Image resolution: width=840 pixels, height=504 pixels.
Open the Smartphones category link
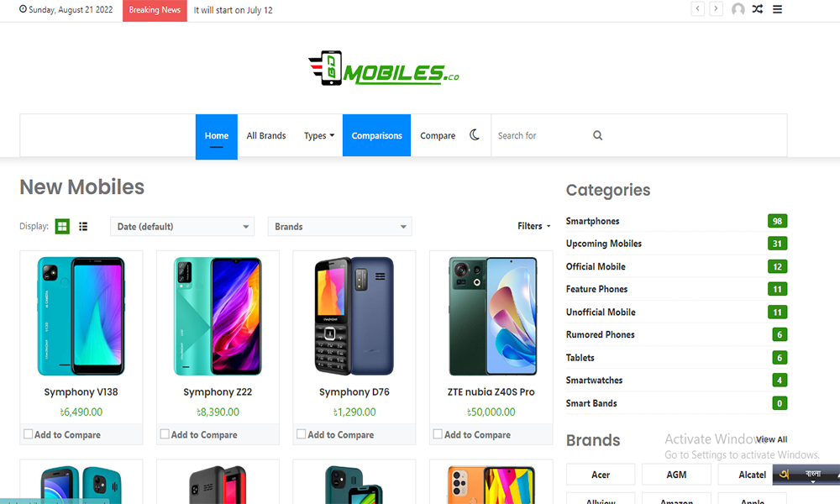tap(592, 221)
